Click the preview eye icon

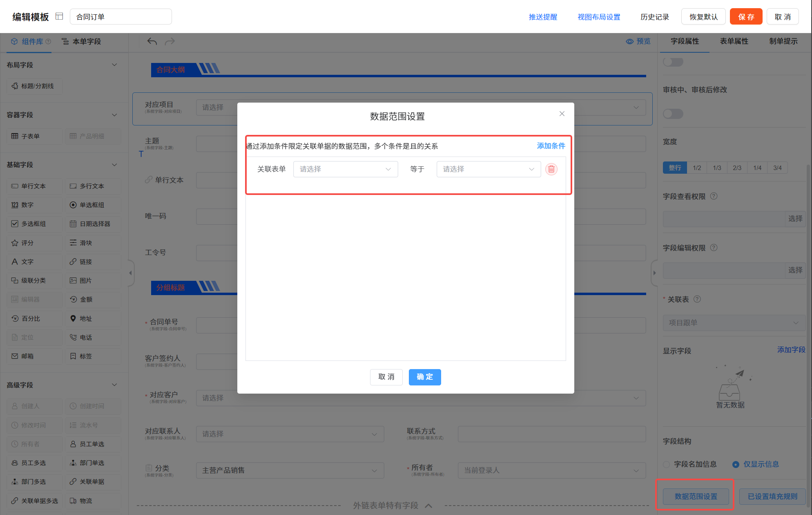630,41
